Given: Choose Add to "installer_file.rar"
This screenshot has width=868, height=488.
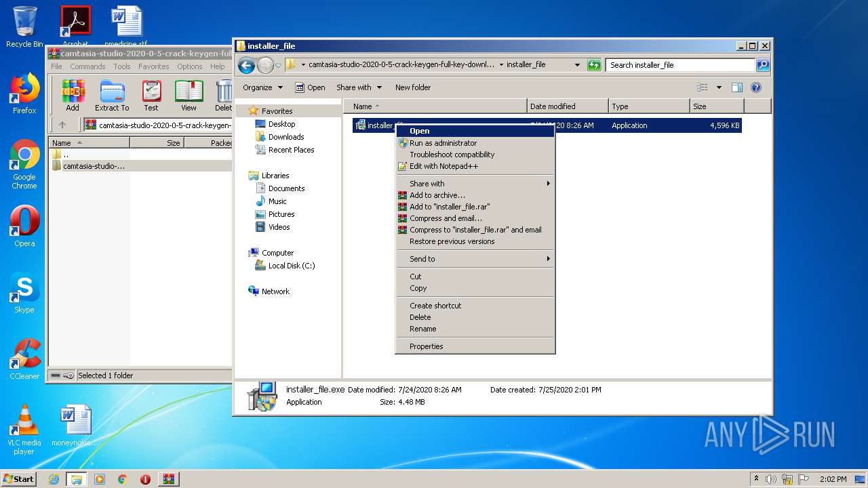Looking at the screenshot, I should tap(475, 207).
